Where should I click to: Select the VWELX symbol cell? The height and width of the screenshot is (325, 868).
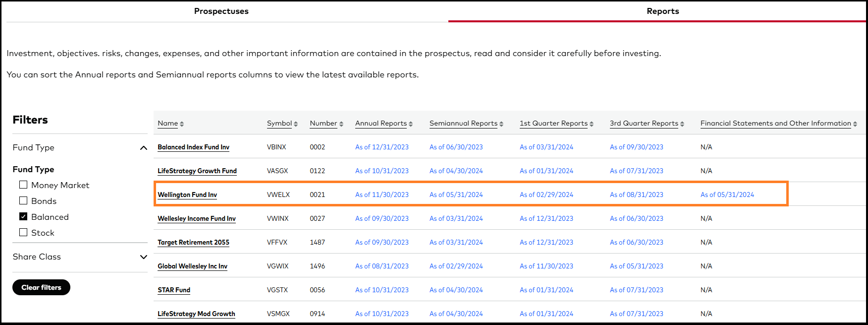(x=278, y=195)
